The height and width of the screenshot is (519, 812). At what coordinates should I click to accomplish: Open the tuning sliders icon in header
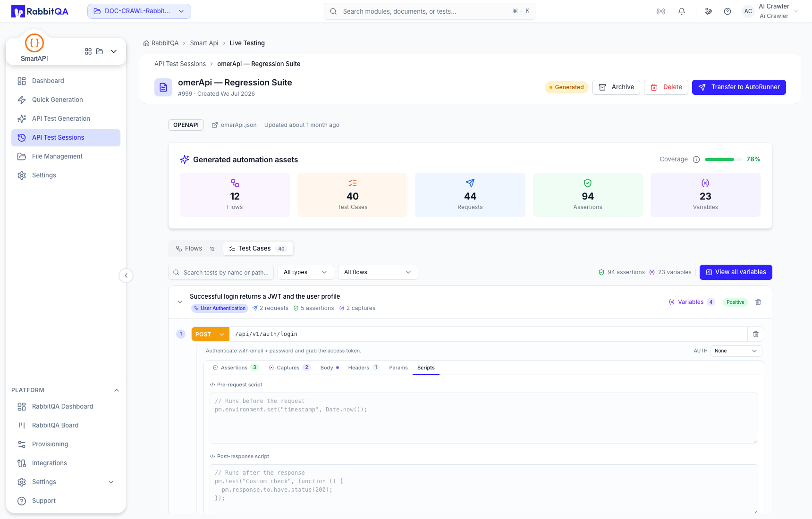(709, 11)
